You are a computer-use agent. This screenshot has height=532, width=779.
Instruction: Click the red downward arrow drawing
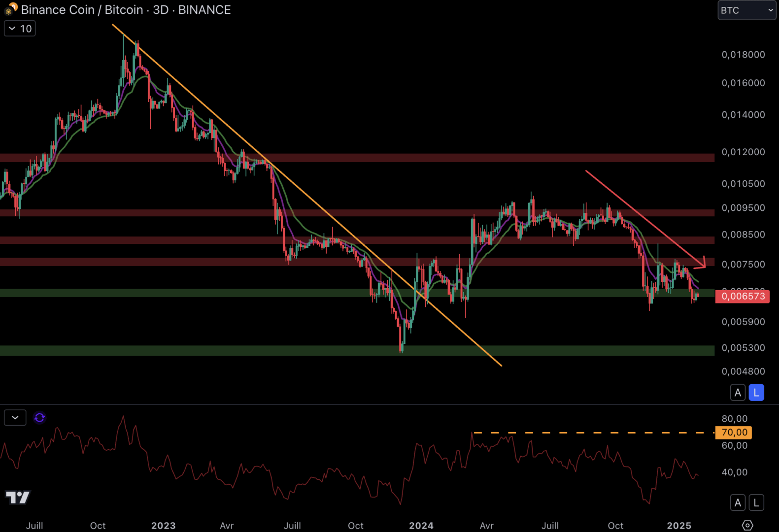pyautogui.click(x=645, y=218)
